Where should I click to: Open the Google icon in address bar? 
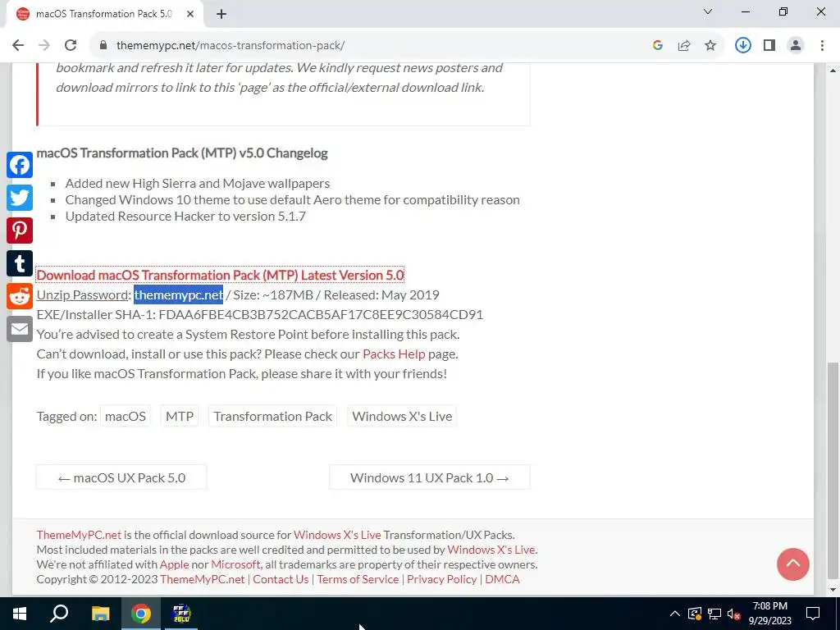pos(658,45)
